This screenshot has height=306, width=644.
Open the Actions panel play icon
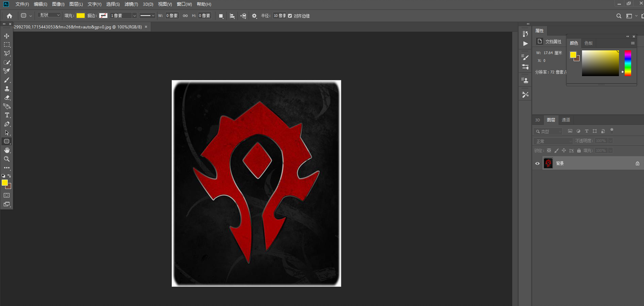click(x=525, y=44)
